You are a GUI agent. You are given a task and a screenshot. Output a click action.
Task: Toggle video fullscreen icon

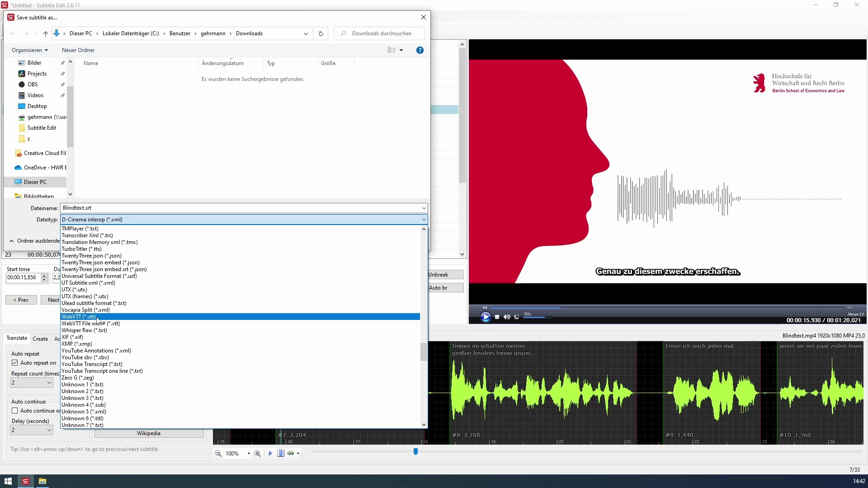coord(516,317)
